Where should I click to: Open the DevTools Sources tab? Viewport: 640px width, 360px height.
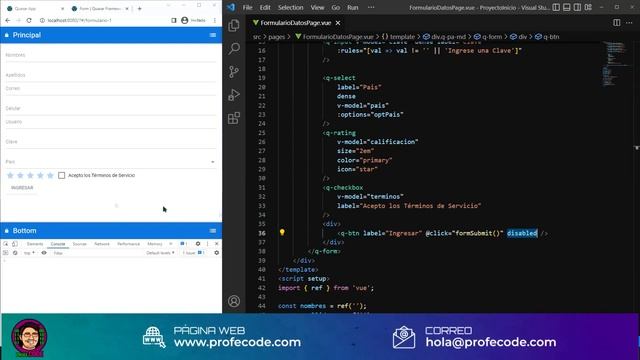click(x=80, y=244)
